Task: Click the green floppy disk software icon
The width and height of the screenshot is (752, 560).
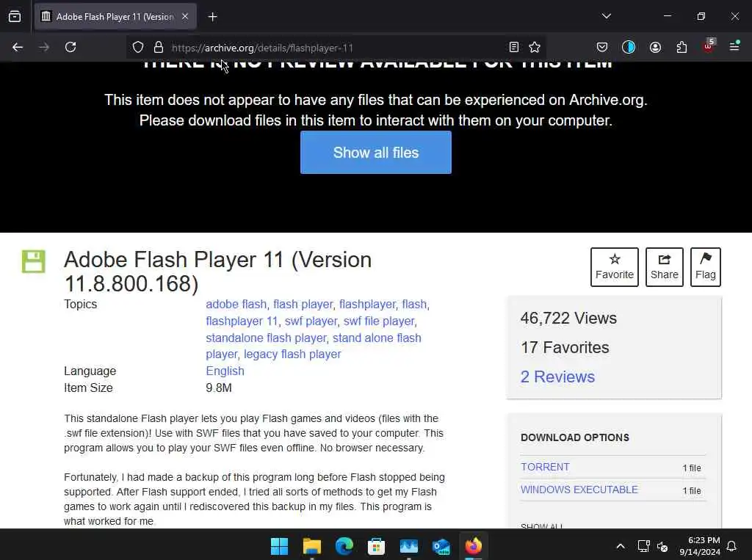Action: pos(34,261)
